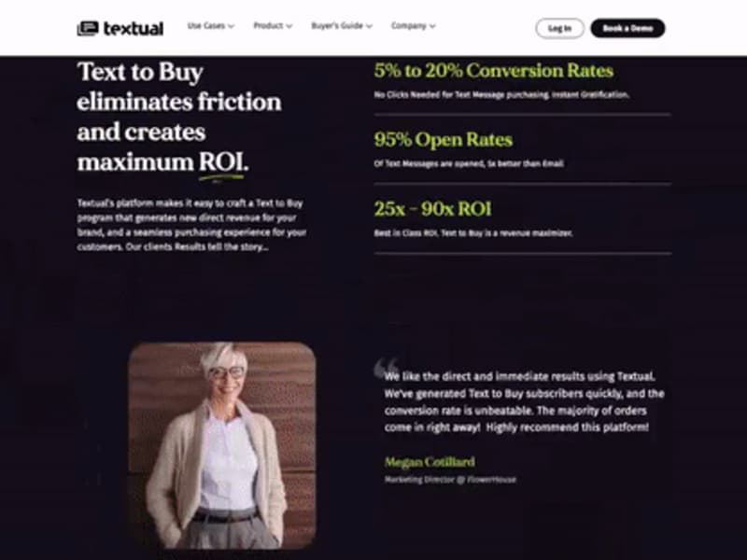Click the testimonial photo of the woman
Screen dimensions: 747x560
click(222, 445)
